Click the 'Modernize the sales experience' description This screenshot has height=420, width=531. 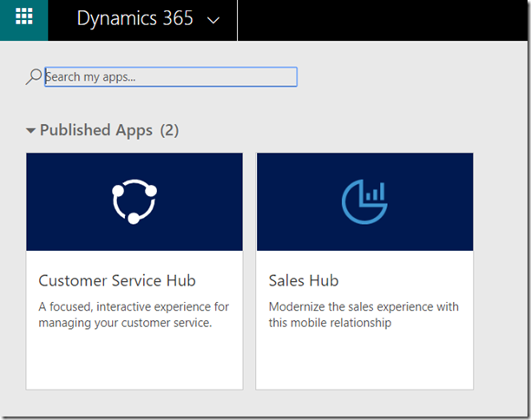[x=364, y=315]
